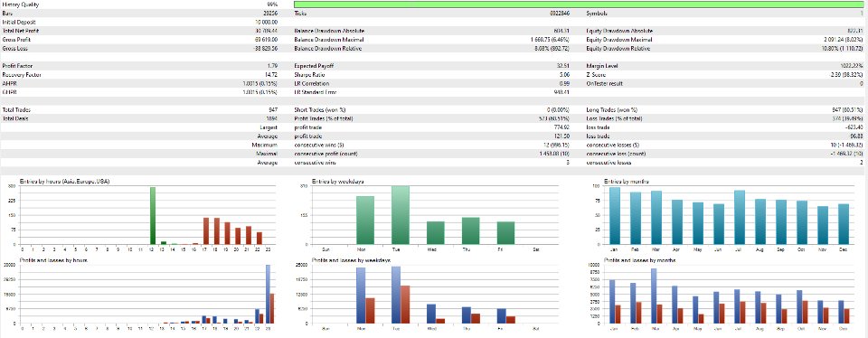This screenshot has width=868, height=338.
Task: Click the Entries by hours chart title
Action: click(64, 182)
